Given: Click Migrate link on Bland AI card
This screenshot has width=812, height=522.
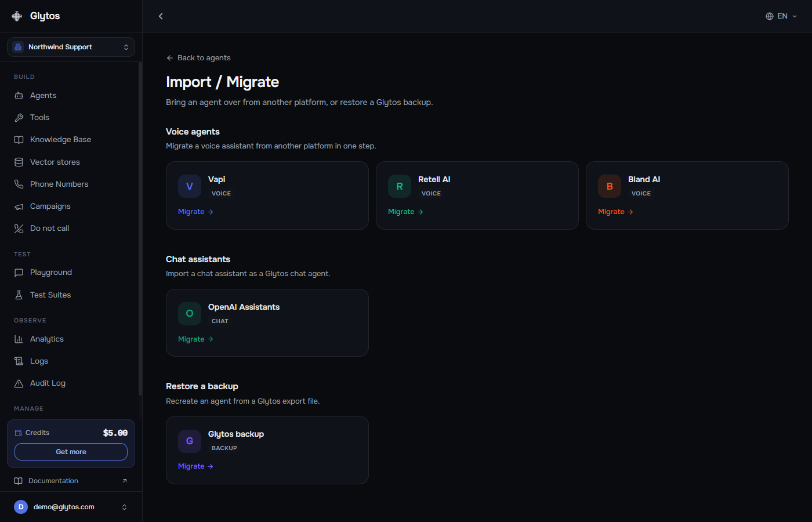Looking at the screenshot, I should pyautogui.click(x=615, y=212).
